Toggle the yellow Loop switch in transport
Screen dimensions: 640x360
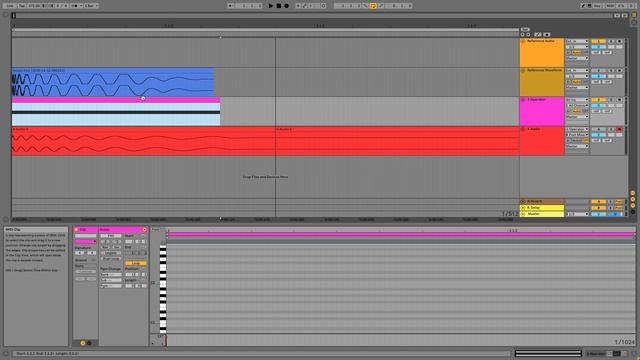tap(373, 6)
